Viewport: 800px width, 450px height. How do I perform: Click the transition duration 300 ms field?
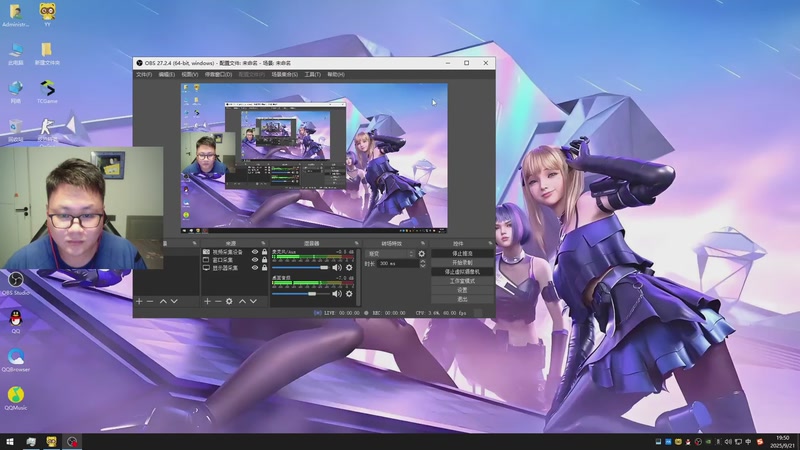point(397,264)
